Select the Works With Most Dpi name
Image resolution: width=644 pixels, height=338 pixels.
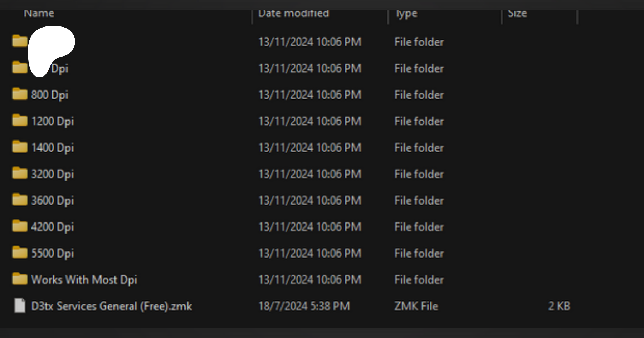(x=84, y=280)
